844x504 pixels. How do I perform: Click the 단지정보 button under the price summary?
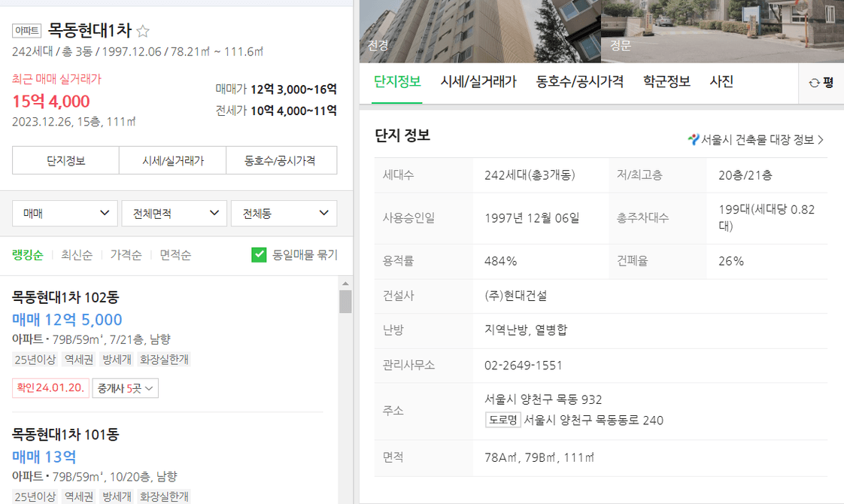pyautogui.click(x=65, y=160)
